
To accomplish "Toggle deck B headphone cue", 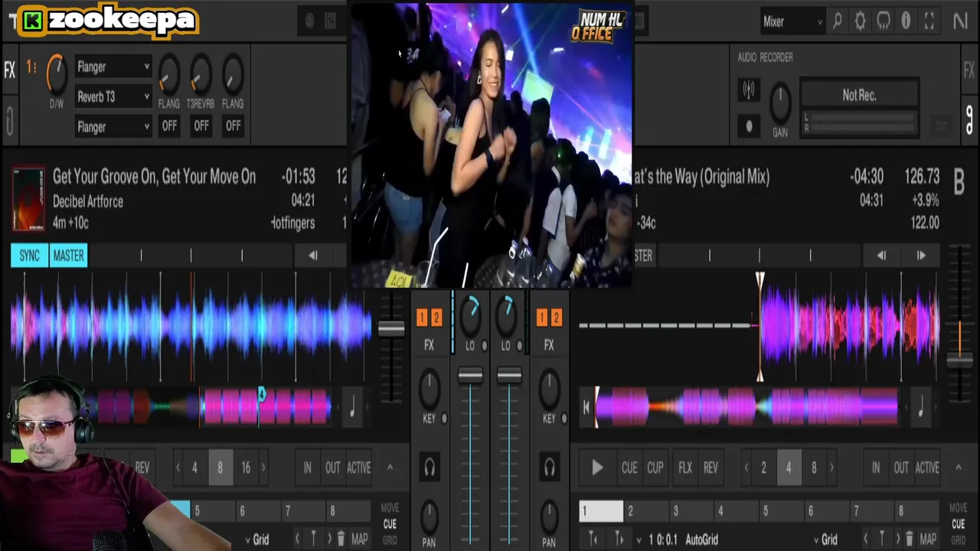I will (549, 467).
